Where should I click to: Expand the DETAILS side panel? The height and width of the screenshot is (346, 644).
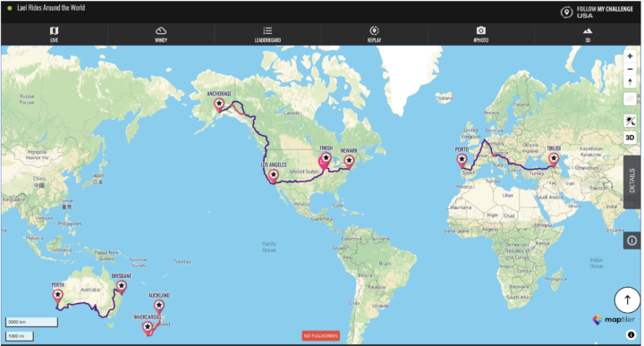click(x=632, y=181)
